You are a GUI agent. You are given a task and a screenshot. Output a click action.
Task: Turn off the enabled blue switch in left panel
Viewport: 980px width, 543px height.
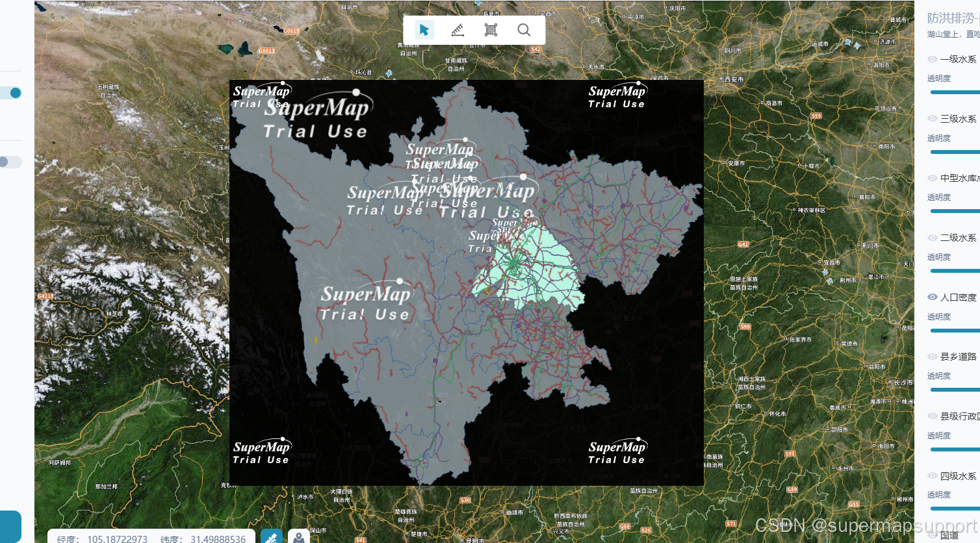[11, 93]
